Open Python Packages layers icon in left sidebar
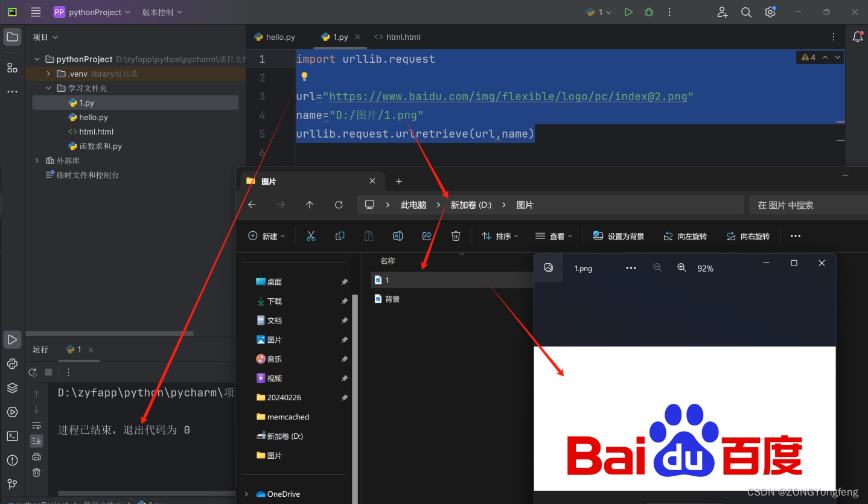The width and height of the screenshot is (868, 504). pyautogui.click(x=12, y=388)
